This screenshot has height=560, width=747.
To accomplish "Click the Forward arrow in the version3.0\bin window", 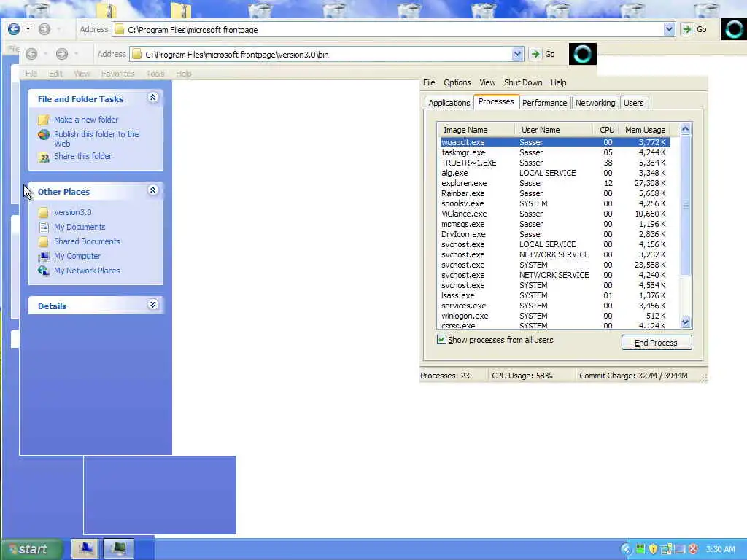I will [62, 54].
